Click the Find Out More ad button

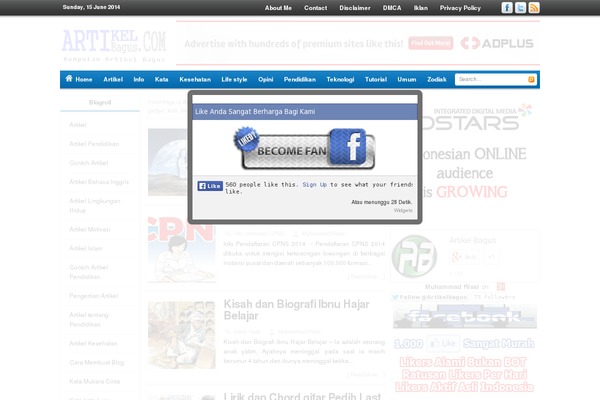430,43
